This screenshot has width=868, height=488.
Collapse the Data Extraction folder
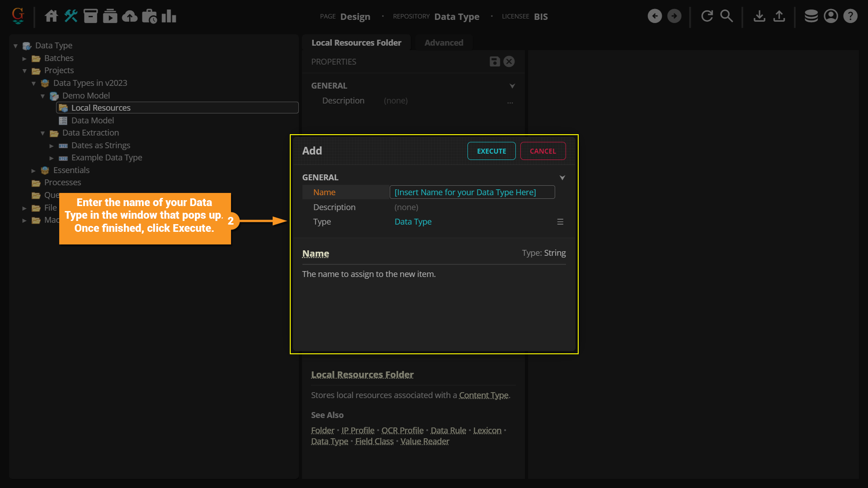click(x=42, y=133)
